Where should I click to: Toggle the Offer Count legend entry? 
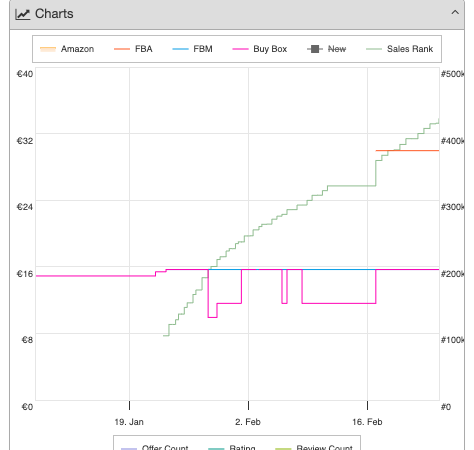pos(155,447)
